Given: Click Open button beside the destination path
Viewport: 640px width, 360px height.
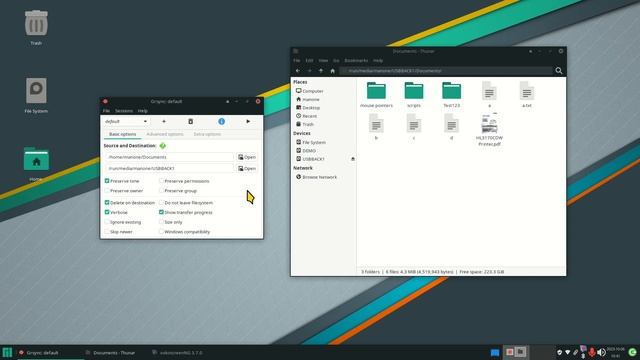Looking at the screenshot, I should point(247,168).
